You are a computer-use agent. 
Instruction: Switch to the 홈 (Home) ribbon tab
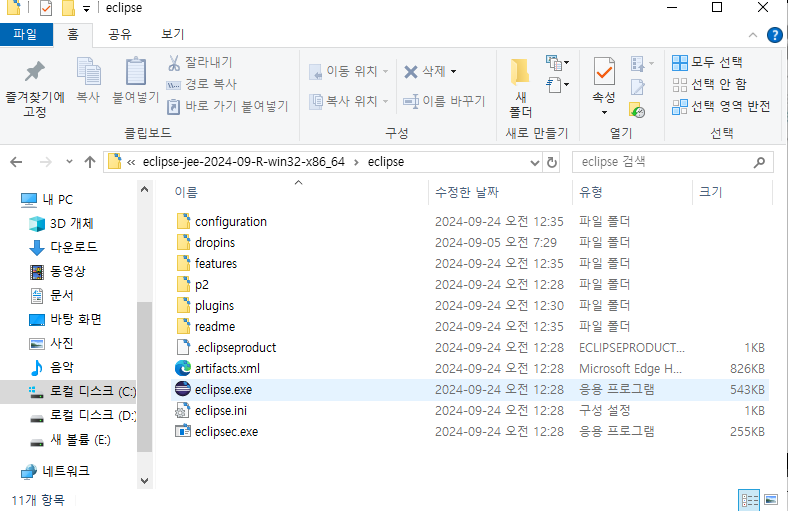coord(73,34)
